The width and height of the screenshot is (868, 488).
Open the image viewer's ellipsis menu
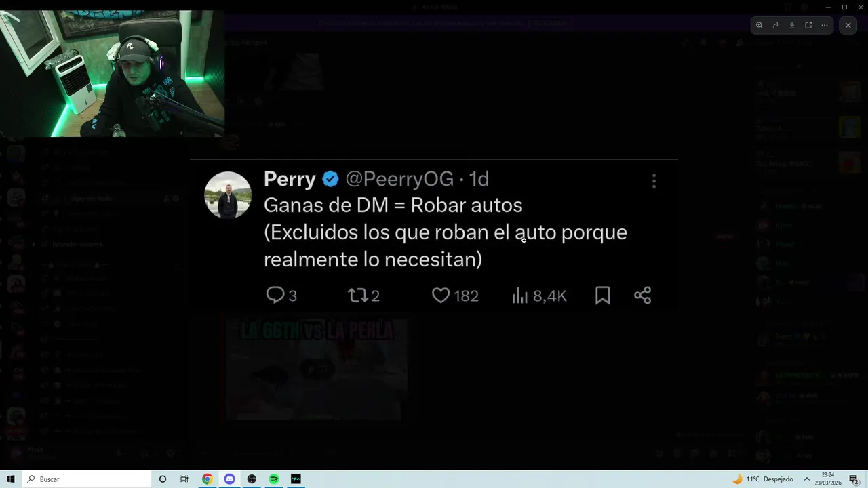(825, 25)
